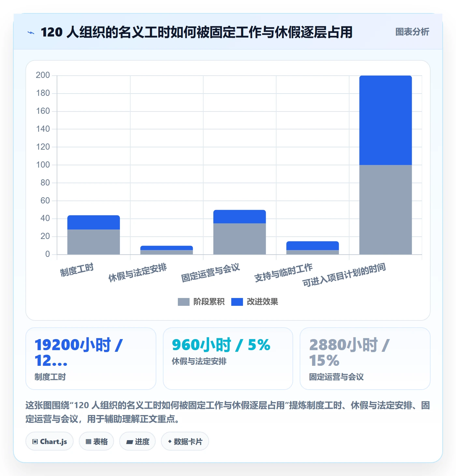Select the 表格 tag chip
The image size is (456, 476).
pyautogui.click(x=96, y=441)
